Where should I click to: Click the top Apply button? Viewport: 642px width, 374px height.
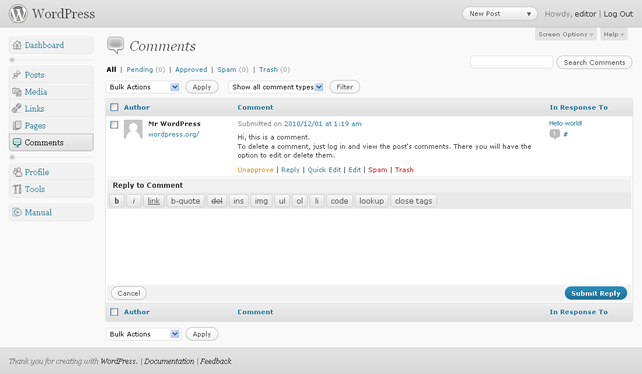click(x=202, y=87)
